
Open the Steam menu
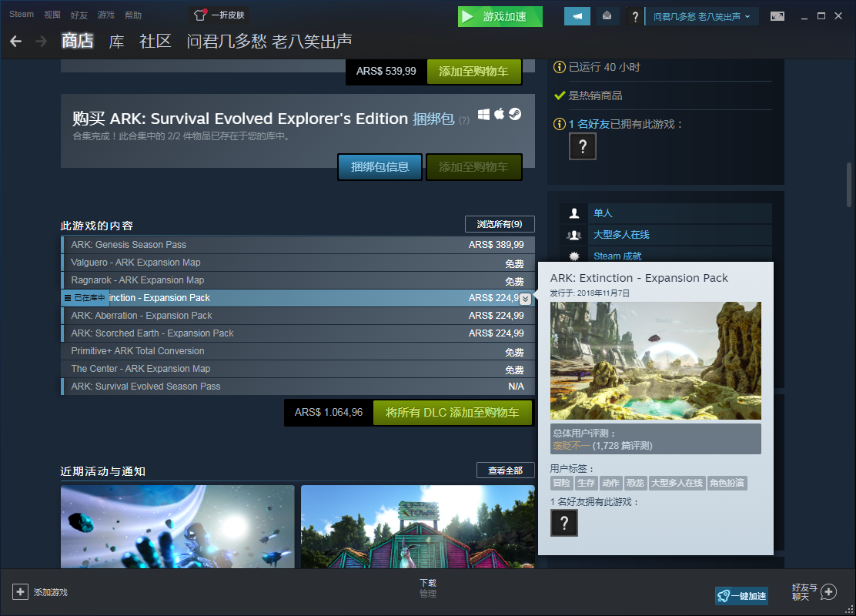[22, 14]
